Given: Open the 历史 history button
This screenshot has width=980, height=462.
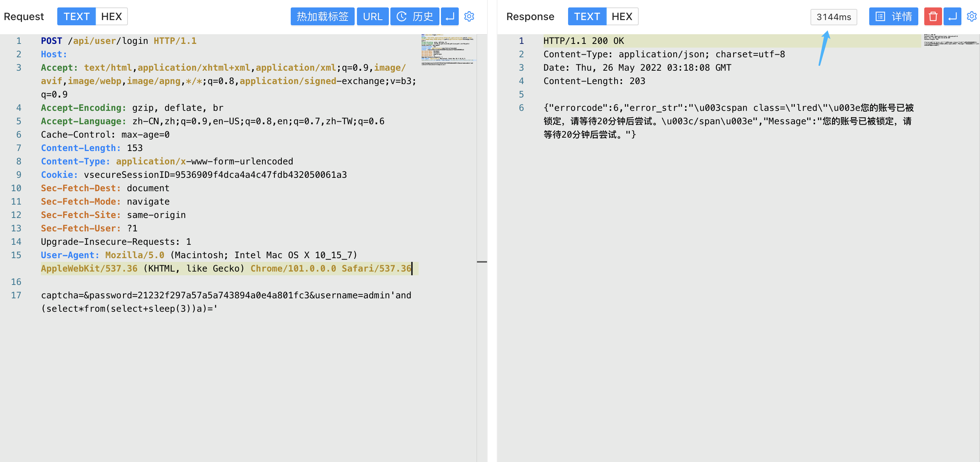Looking at the screenshot, I should (x=415, y=16).
